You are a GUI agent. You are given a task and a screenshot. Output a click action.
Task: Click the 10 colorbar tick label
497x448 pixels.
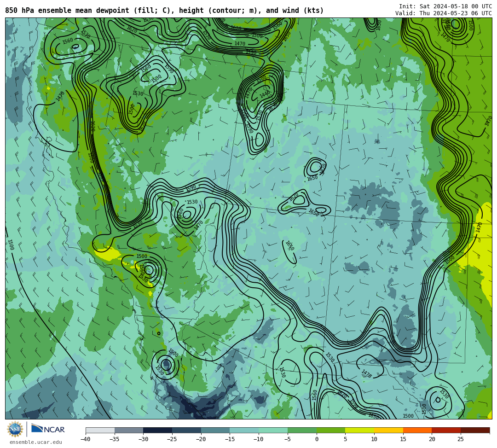[374, 439]
